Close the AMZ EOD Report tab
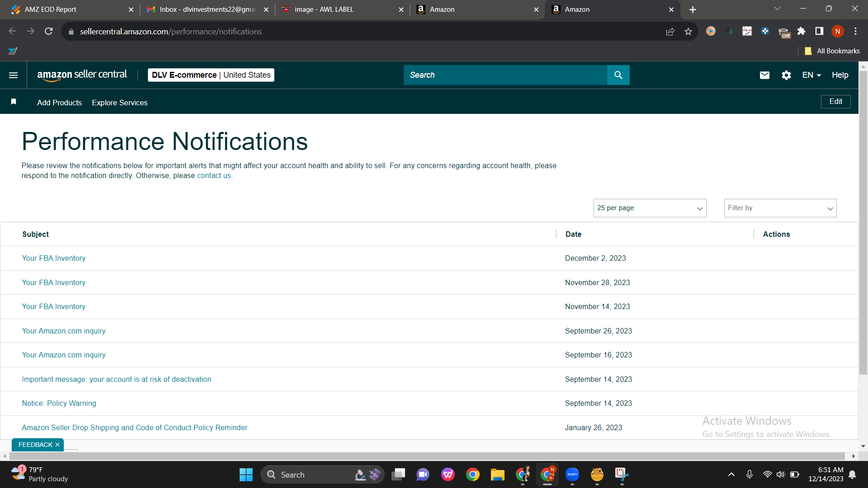The height and width of the screenshot is (488, 868). pos(131,9)
